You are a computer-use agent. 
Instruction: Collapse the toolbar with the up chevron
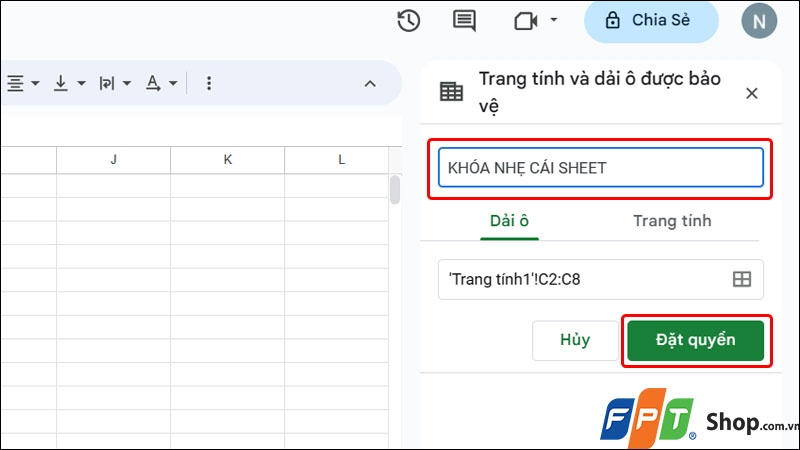pyautogui.click(x=370, y=84)
